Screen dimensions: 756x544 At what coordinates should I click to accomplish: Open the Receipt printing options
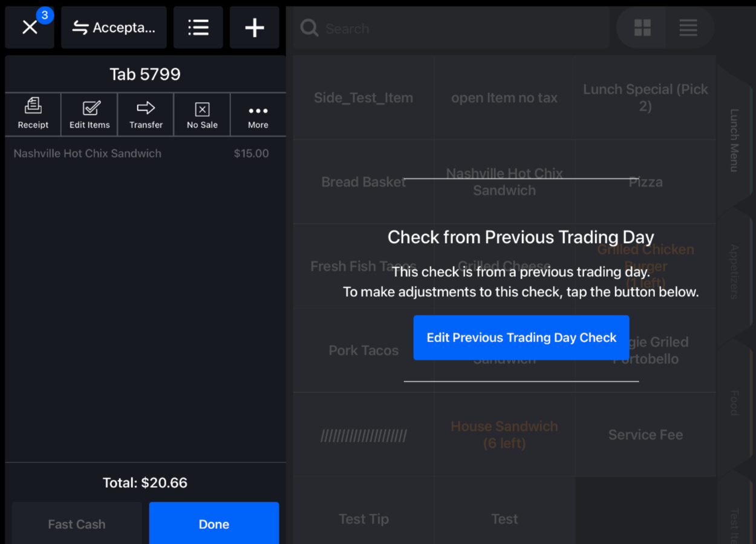click(33, 114)
